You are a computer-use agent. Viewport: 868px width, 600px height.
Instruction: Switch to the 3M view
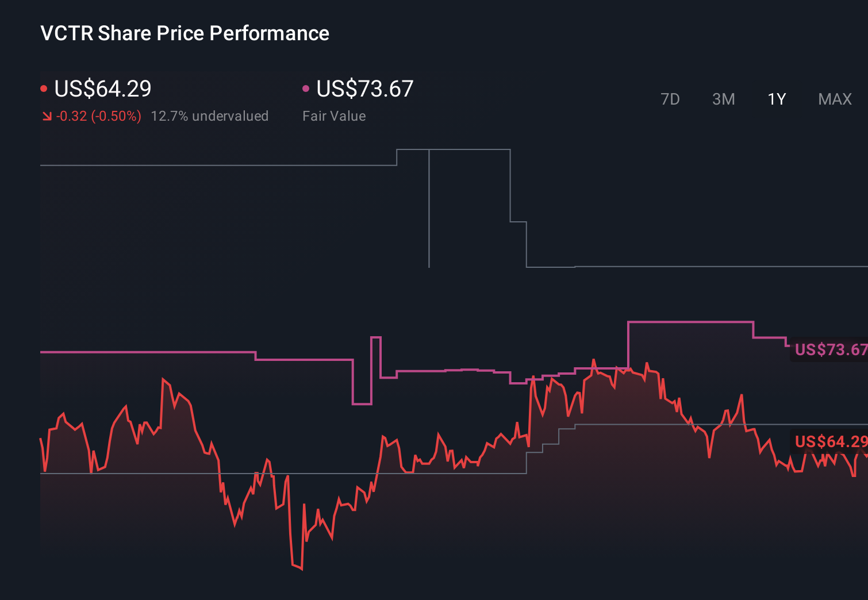tap(723, 99)
